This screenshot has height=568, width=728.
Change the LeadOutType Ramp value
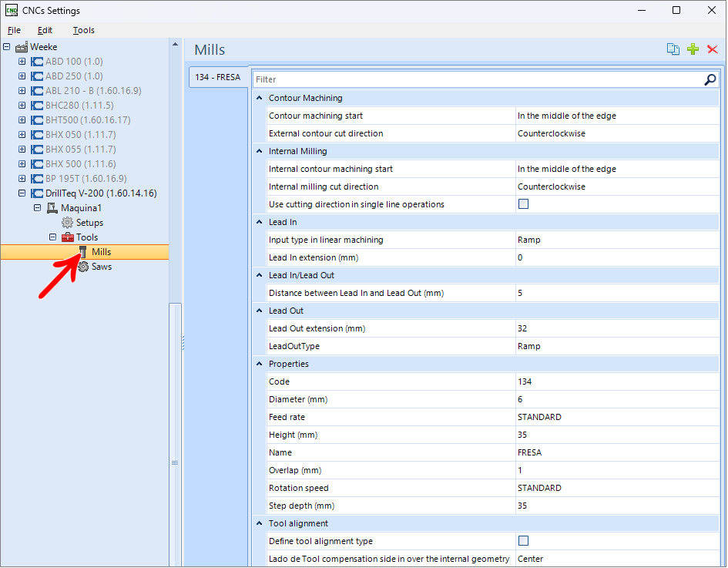(618, 346)
